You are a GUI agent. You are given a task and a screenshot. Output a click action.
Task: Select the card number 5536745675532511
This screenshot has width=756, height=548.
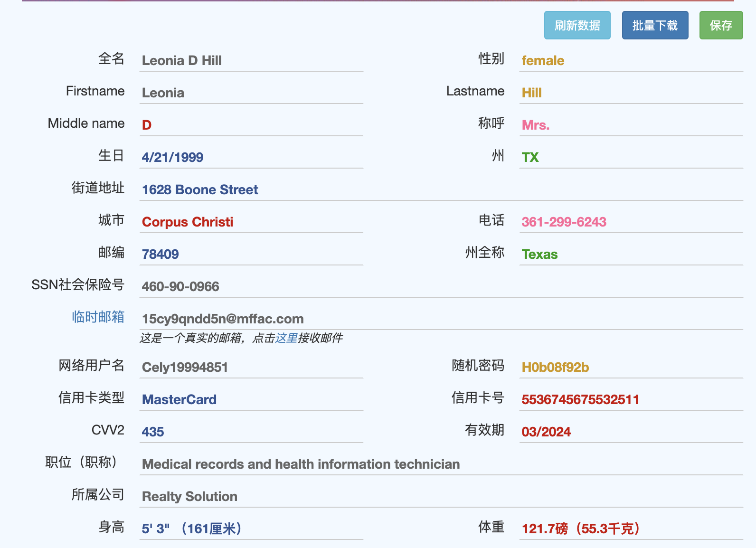[631, 399]
